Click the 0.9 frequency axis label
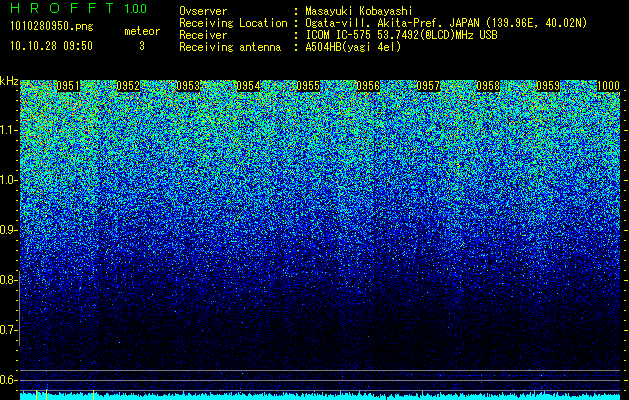Screen dimensions: 629x400 click(x=7, y=230)
